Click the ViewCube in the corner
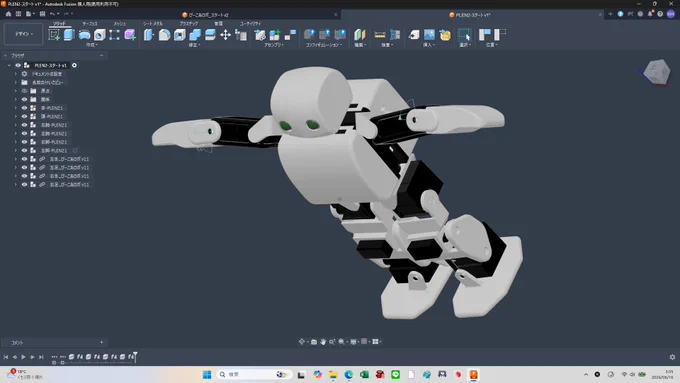Screen dimensions: 680x383 tap(657, 72)
